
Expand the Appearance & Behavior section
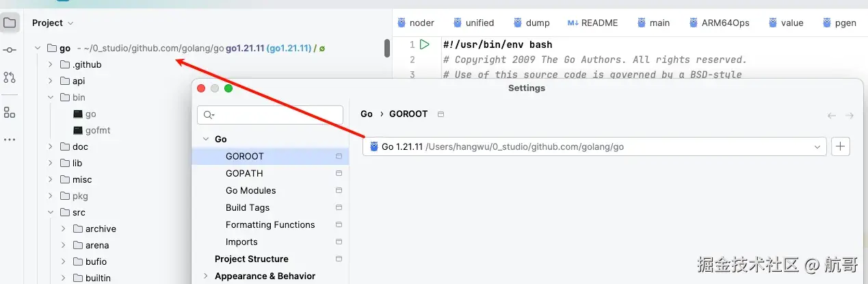[x=205, y=276]
